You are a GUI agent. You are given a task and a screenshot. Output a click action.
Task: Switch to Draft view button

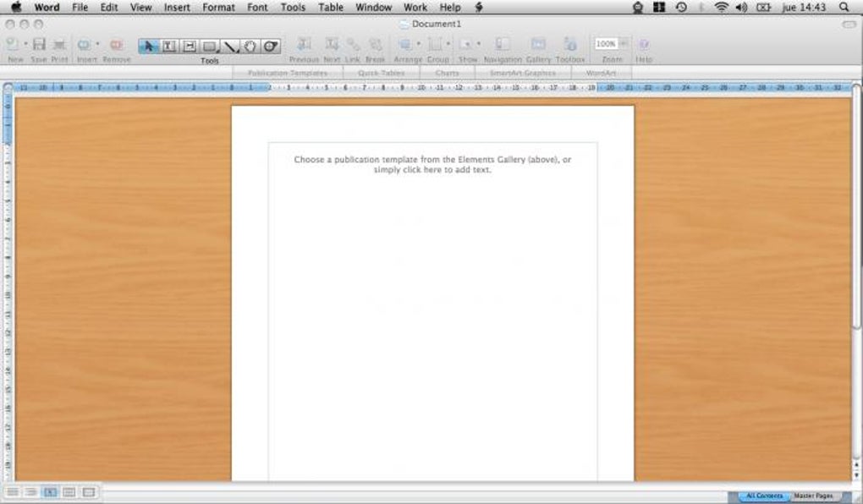click(13, 492)
